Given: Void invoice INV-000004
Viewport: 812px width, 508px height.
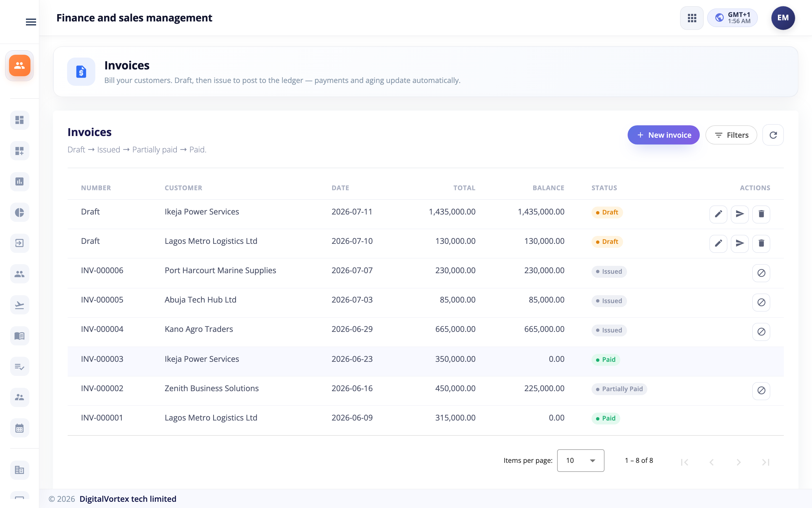Looking at the screenshot, I should [761, 332].
